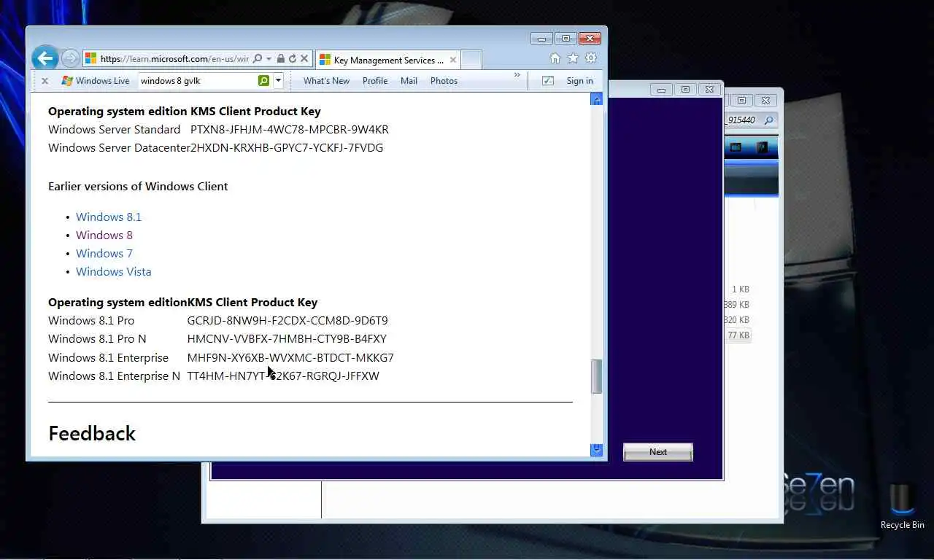Click the Explorer window search magnifier icon

pyautogui.click(x=769, y=120)
